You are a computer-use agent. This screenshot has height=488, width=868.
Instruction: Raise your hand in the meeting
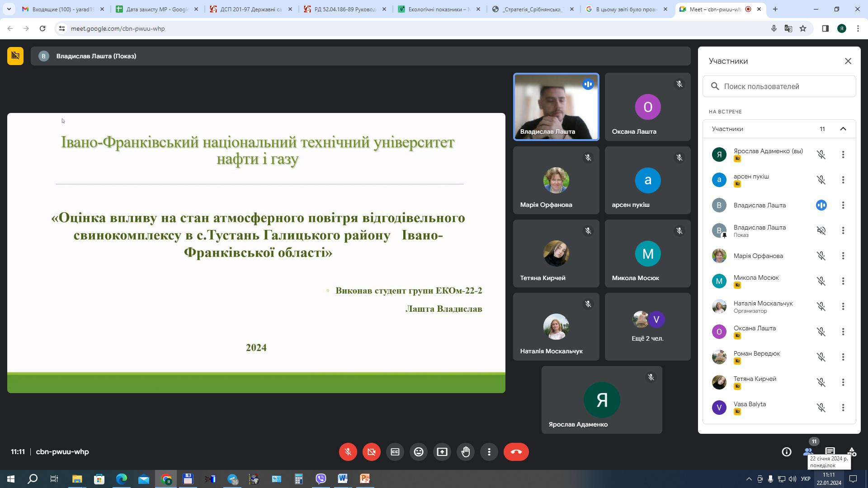click(x=465, y=451)
